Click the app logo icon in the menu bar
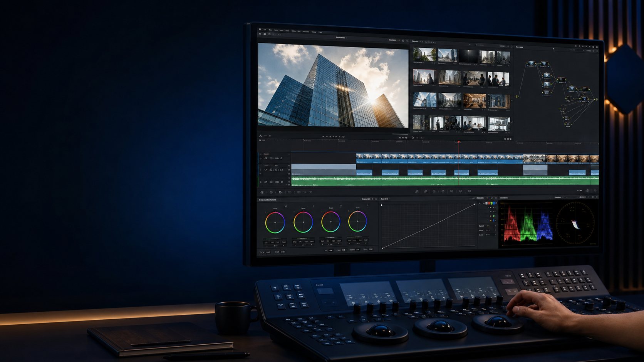This screenshot has width=644, height=362. pyautogui.click(x=260, y=29)
